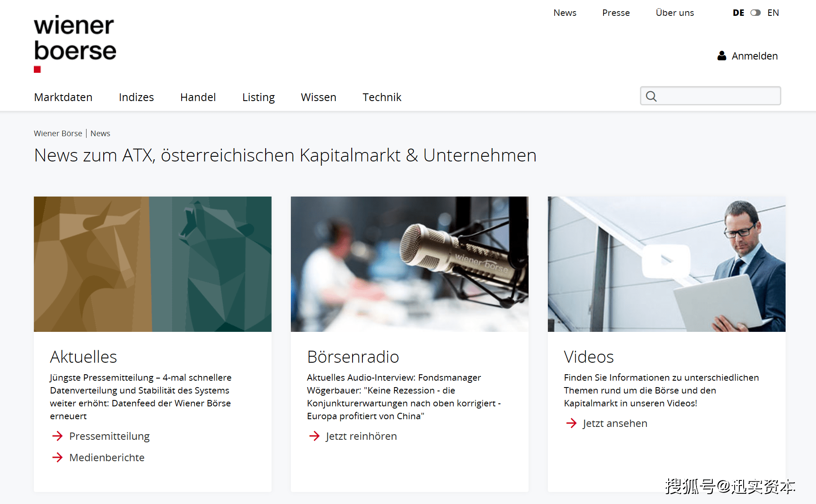The width and height of the screenshot is (816, 504).
Task: Open the Marktdaten menu
Action: coord(63,97)
